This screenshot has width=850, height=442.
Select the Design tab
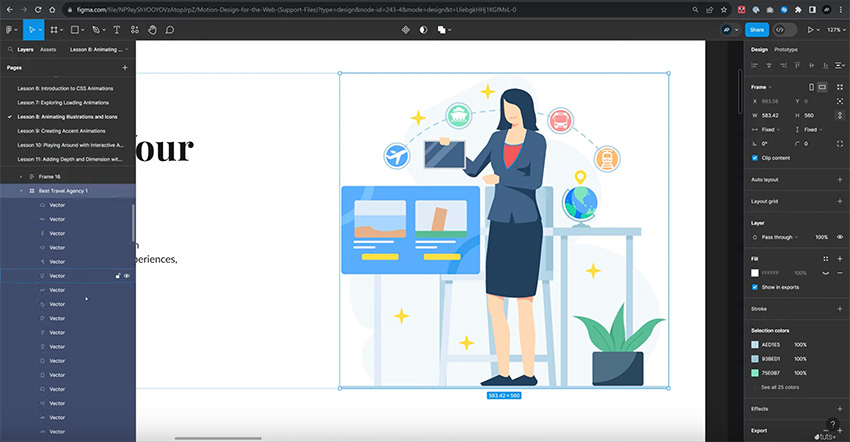point(759,49)
